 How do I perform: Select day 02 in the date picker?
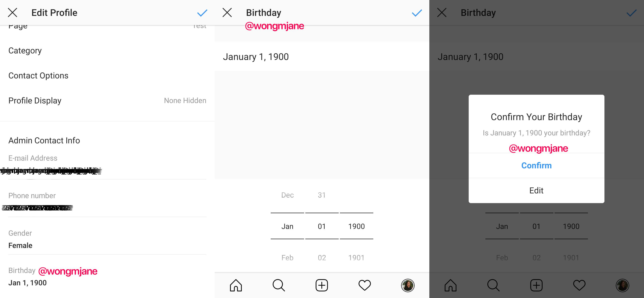pyautogui.click(x=322, y=258)
